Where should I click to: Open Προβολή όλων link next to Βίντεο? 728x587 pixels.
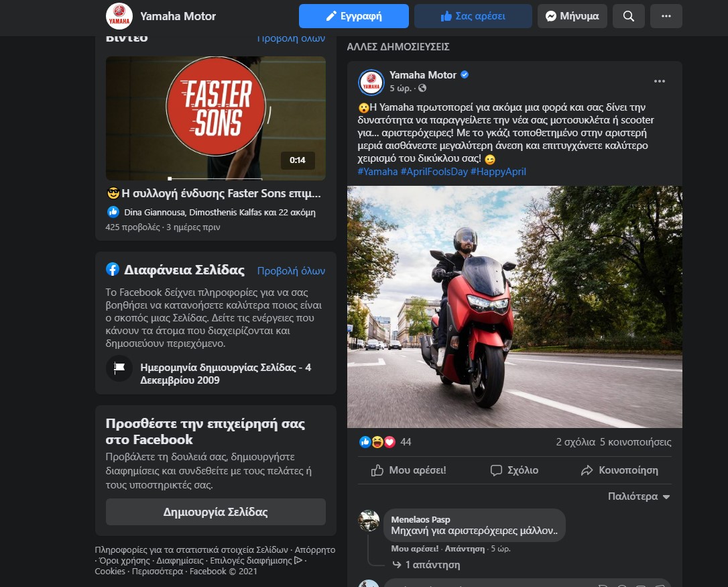[291, 38]
